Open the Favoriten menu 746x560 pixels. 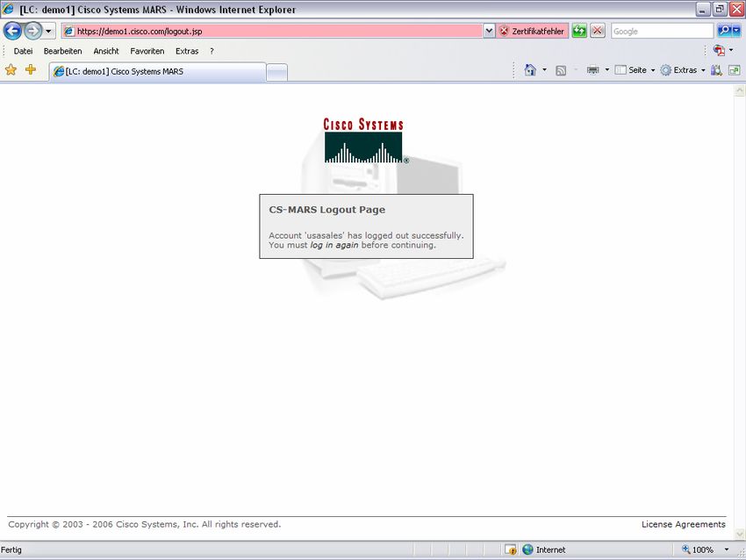click(147, 52)
